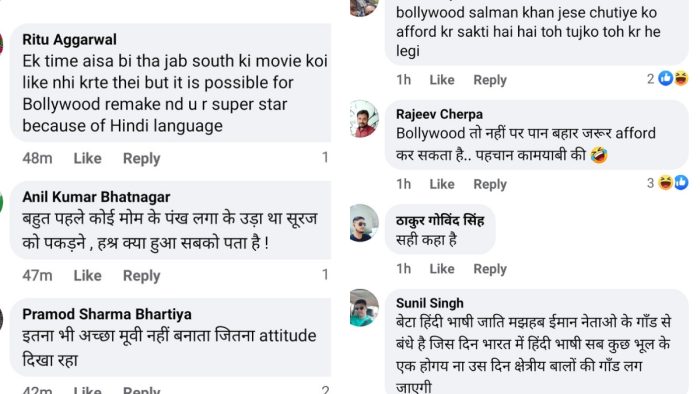
Task: Like Anil Kumar Bhatnagar's comment
Action: 88,276
